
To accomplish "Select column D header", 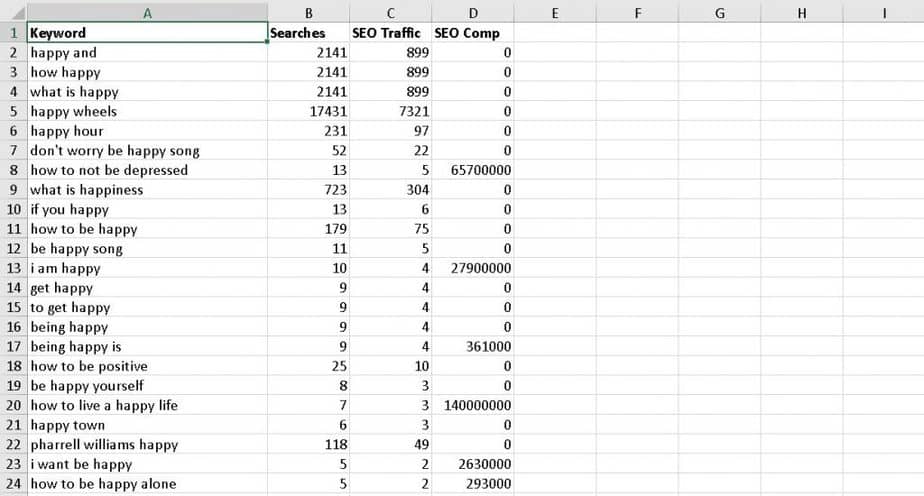I will coord(473,12).
